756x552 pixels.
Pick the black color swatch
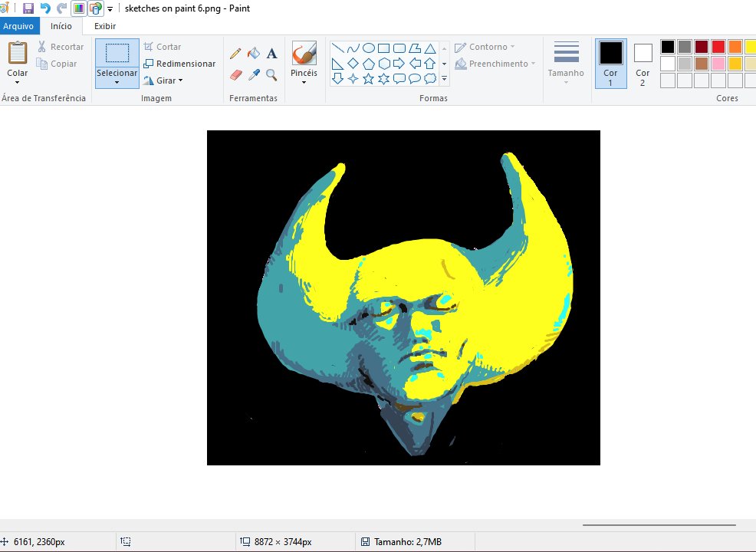[x=668, y=47]
